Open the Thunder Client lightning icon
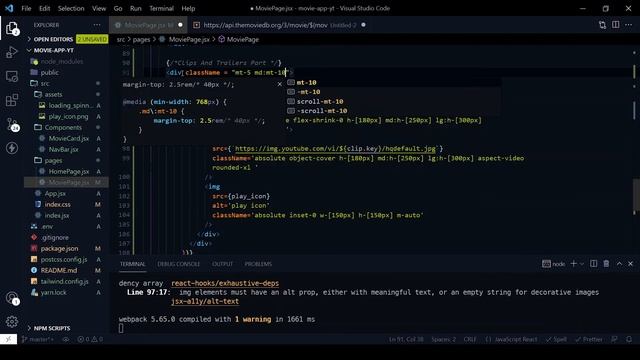The height and width of the screenshot is (360, 640). click(12, 148)
